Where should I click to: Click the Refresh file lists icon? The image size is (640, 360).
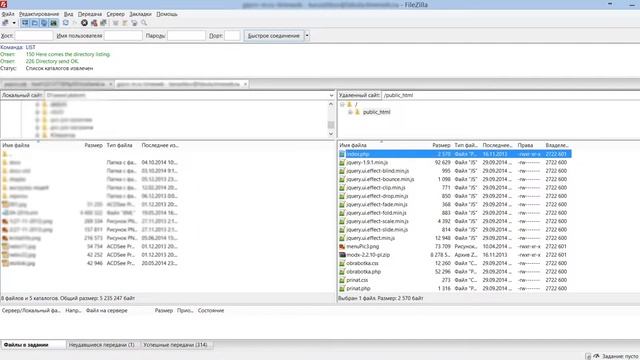click(65, 23)
